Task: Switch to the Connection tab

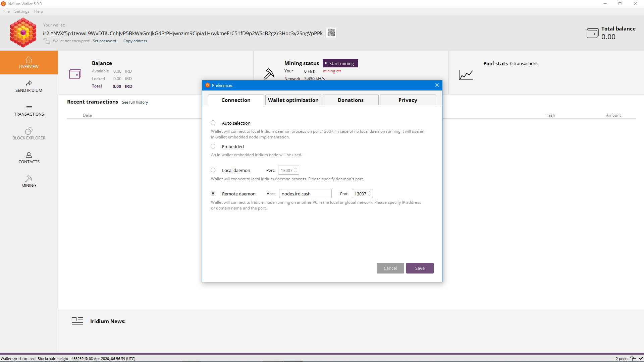Action: pyautogui.click(x=236, y=100)
